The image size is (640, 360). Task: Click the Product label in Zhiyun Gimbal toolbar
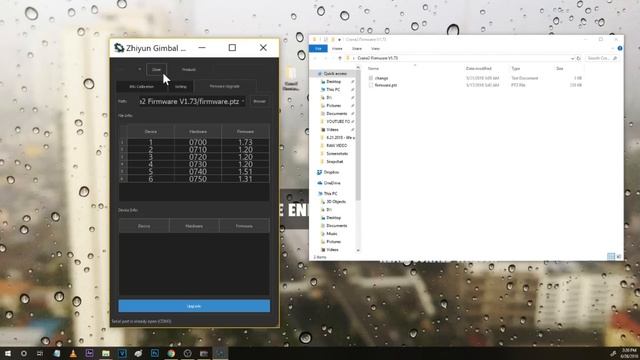pos(189,70)
